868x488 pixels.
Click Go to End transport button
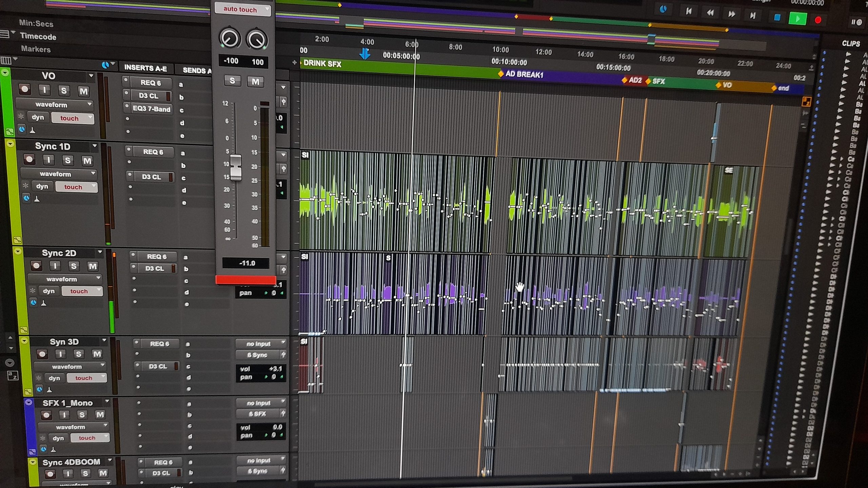point(753,15)
